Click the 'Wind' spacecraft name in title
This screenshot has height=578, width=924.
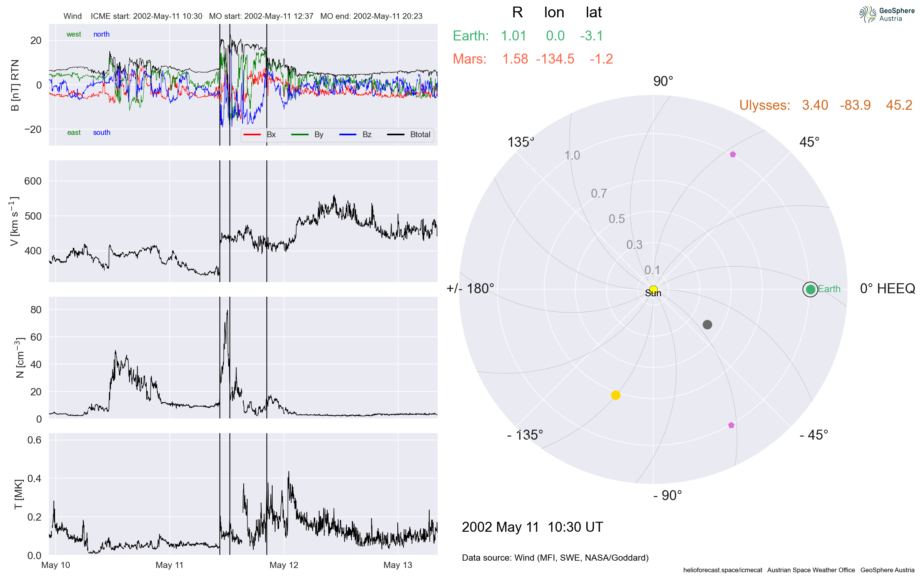(73, 16)
